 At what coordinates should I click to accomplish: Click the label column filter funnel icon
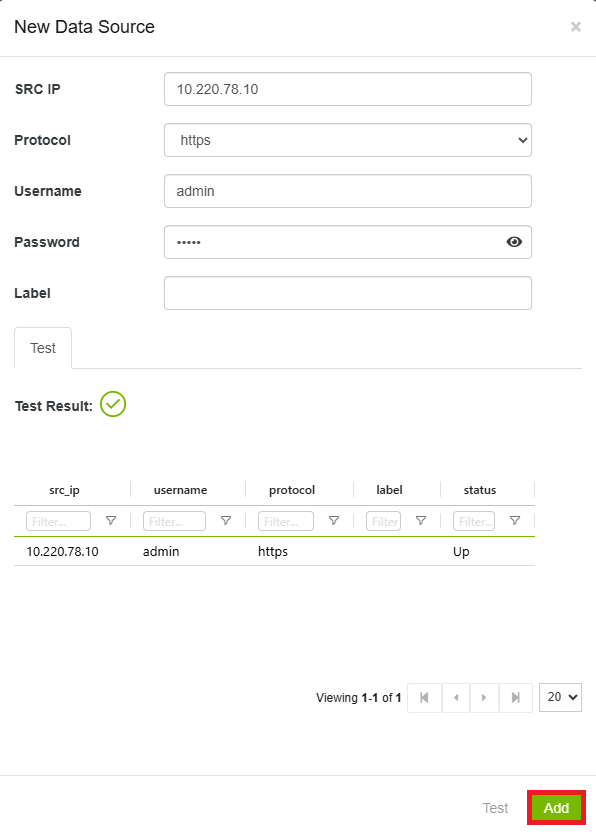click(x=421, y=520)
